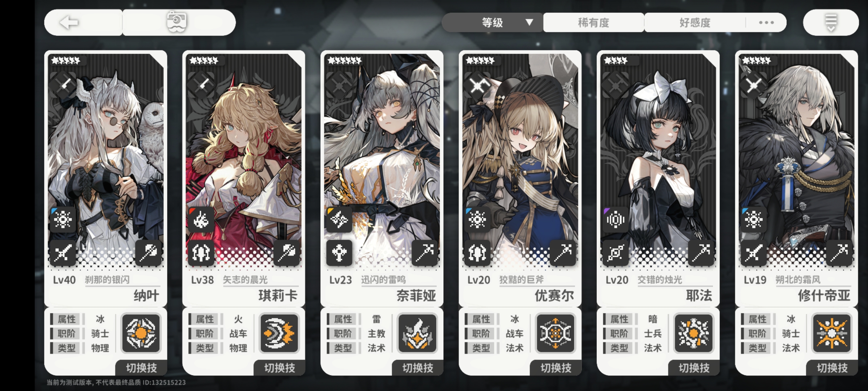Open the three-dot more sorting options

tap(766, 22)
